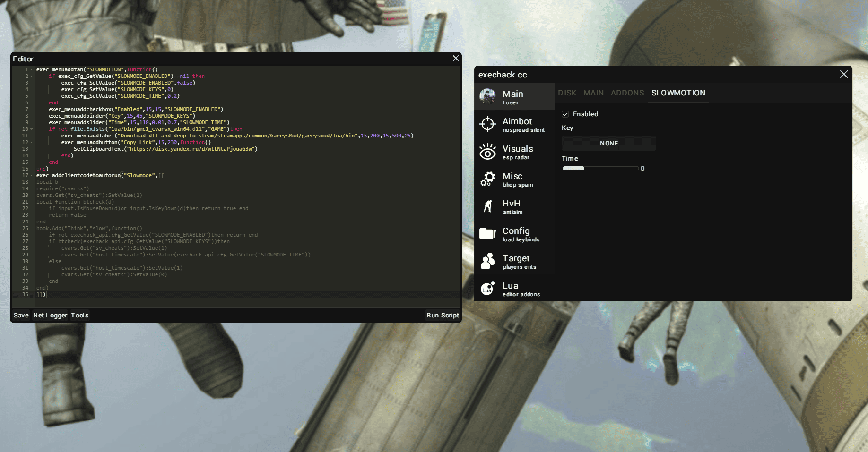This screenshot has width=868, height=452.
Task: Select the Aimbot crosshair icon
Action: (x=487, y=124)
